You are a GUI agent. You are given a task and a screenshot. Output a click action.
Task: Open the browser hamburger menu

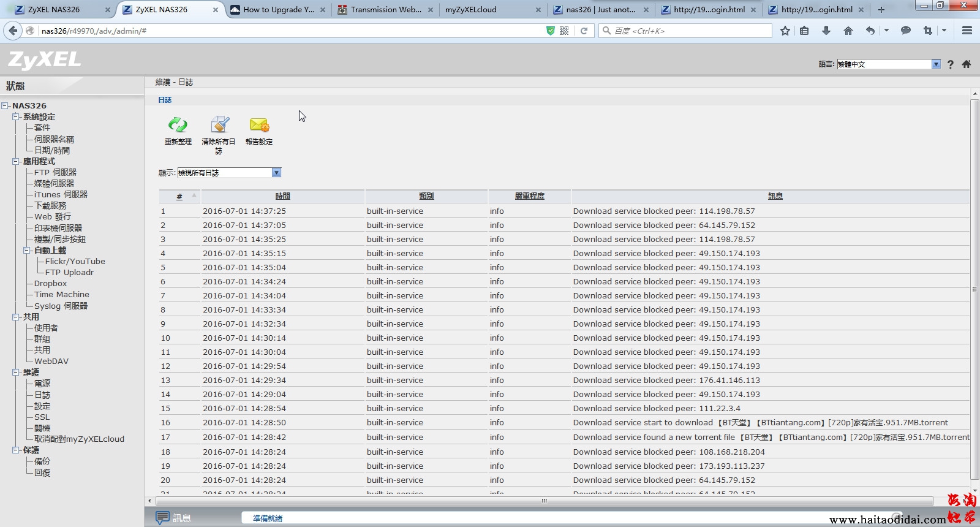tap(967, 31)
